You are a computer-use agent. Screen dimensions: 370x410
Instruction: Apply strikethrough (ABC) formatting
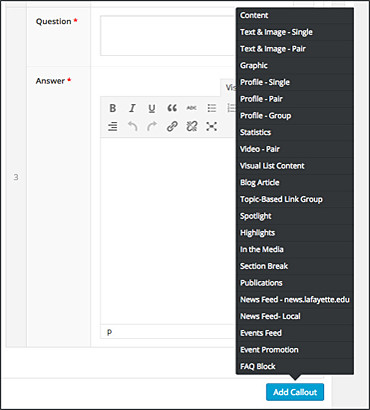point(191,108)
